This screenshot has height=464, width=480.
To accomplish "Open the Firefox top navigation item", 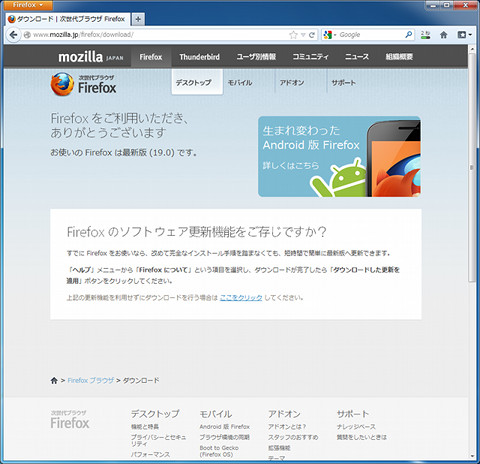I will pyautogui.click(x=151, y=57).
